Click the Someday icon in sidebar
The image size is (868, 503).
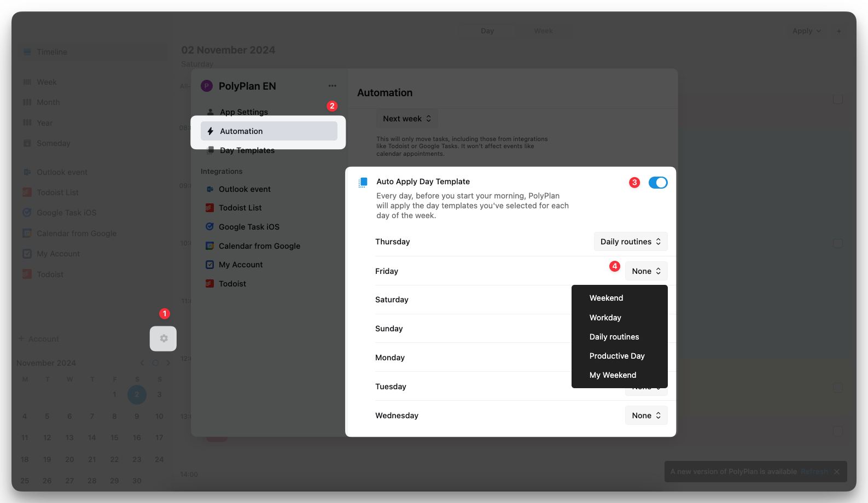(27, 143)
